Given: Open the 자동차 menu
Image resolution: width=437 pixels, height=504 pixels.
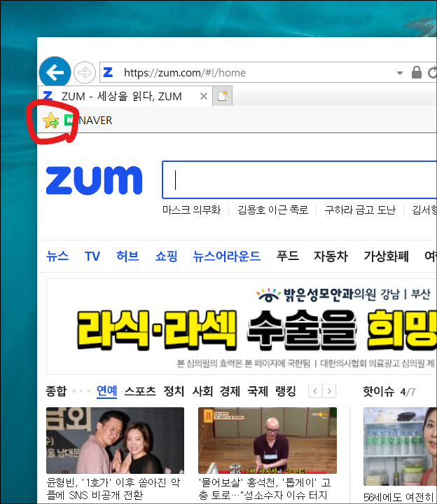Looking at the screenshot, I should pos(331,256).
